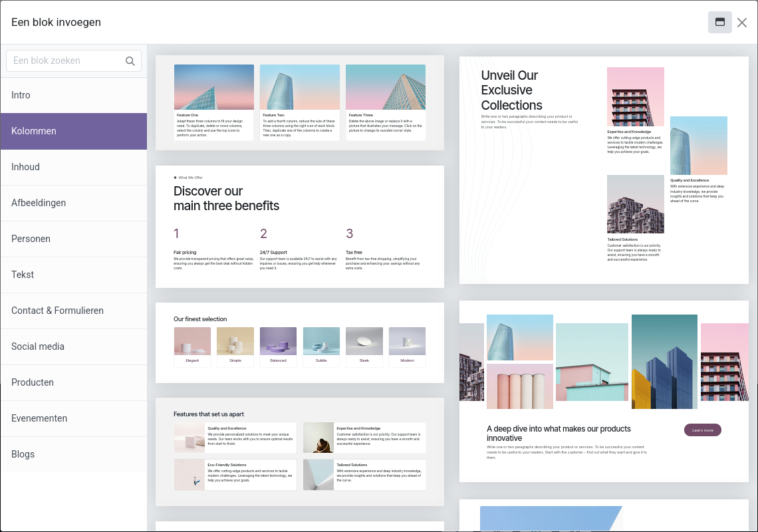Open Contact & Formulieren category
Image resolution: width=758 pixels, height=532 pixels.
click(x=73, y=311)
